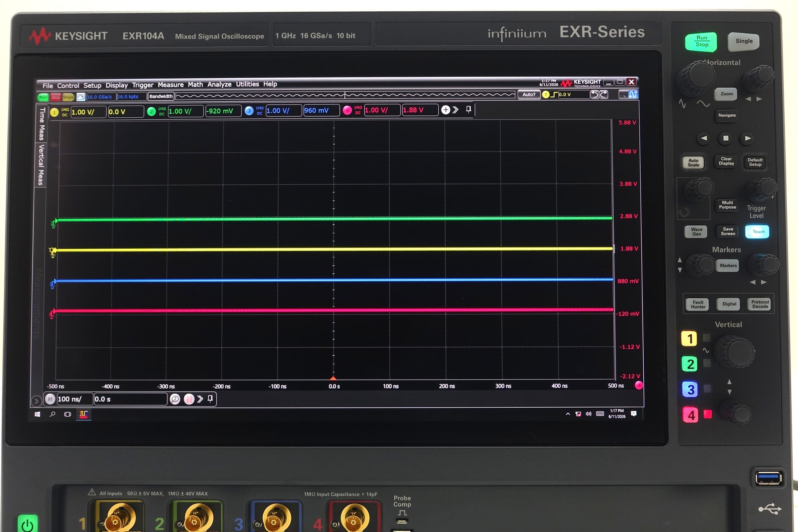Open Windows search from the taskbar
Screen dimensions: 798x532
53,414
